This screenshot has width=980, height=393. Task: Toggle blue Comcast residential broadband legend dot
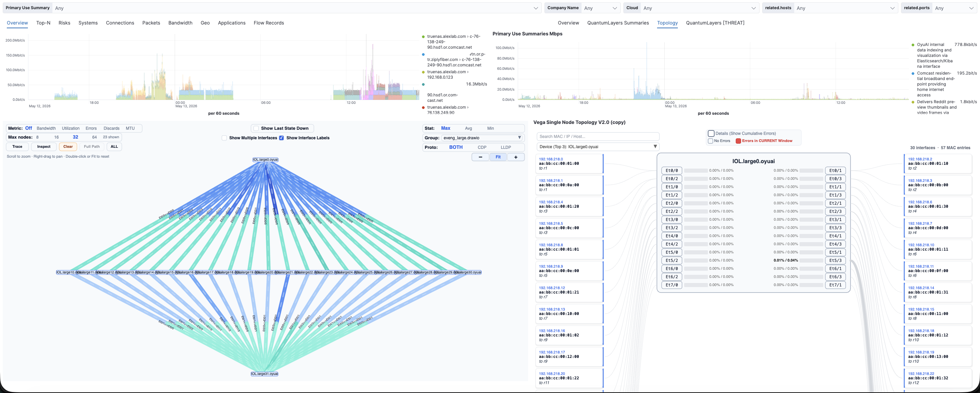pos(913,74)
